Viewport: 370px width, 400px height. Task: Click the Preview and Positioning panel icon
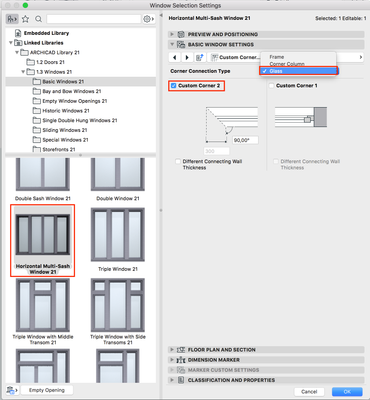click(x=181, y=34)
